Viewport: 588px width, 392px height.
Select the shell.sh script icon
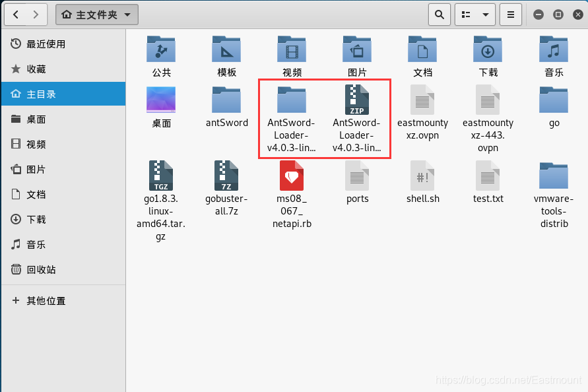click(422, 176)
